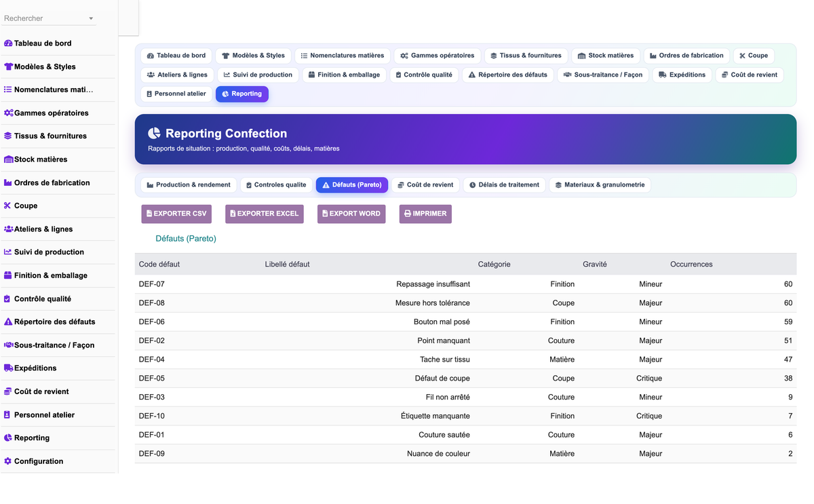
Task: Click the Gravité column header
Action: click(595, 264)
